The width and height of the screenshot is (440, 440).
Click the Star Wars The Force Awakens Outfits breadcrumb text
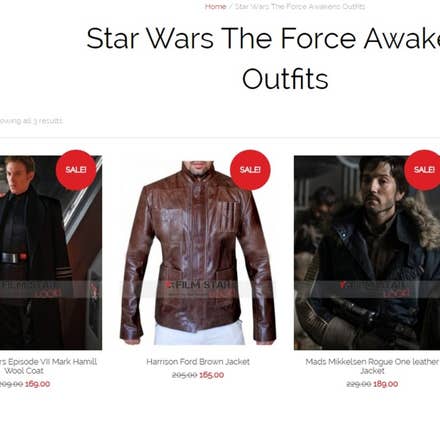300,7
